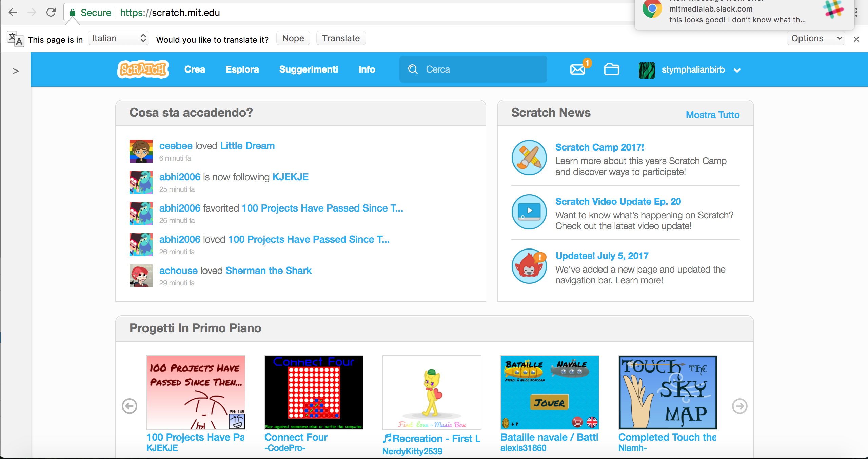
Task: Click the search magnifier icon
Action: (x=413, y=69)
